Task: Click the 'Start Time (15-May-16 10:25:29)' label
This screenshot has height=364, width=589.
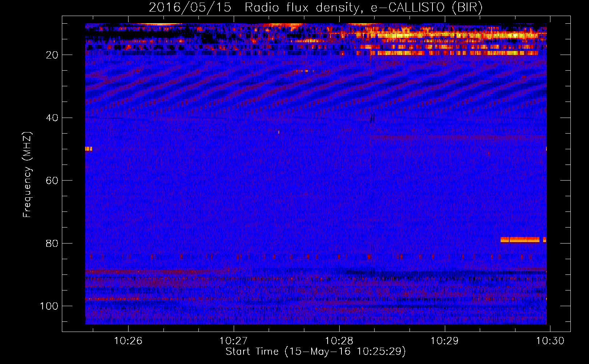Action: (x=316, y=352)
